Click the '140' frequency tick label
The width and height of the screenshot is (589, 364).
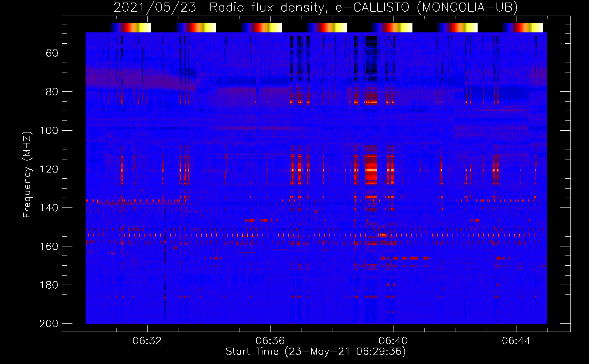49,207
